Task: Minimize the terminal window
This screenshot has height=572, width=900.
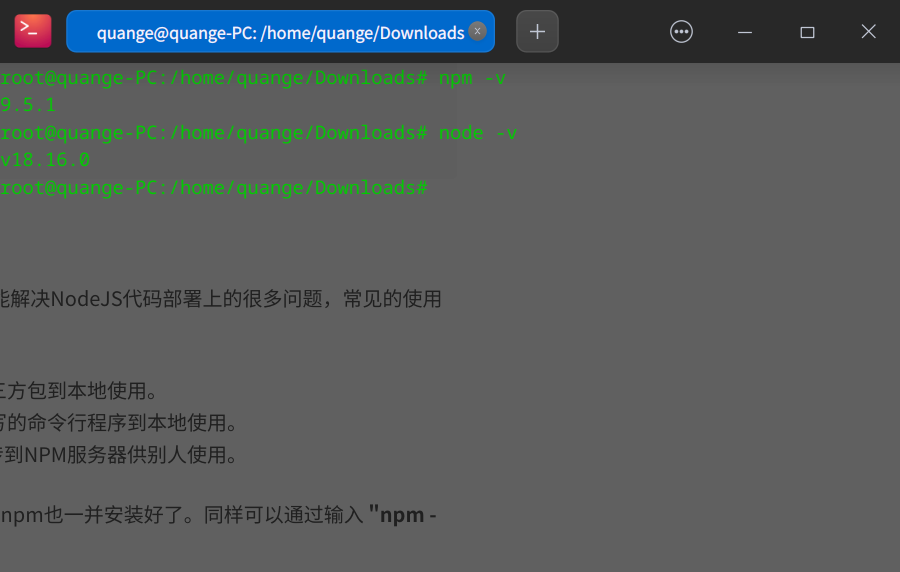Action: (744, 32)
